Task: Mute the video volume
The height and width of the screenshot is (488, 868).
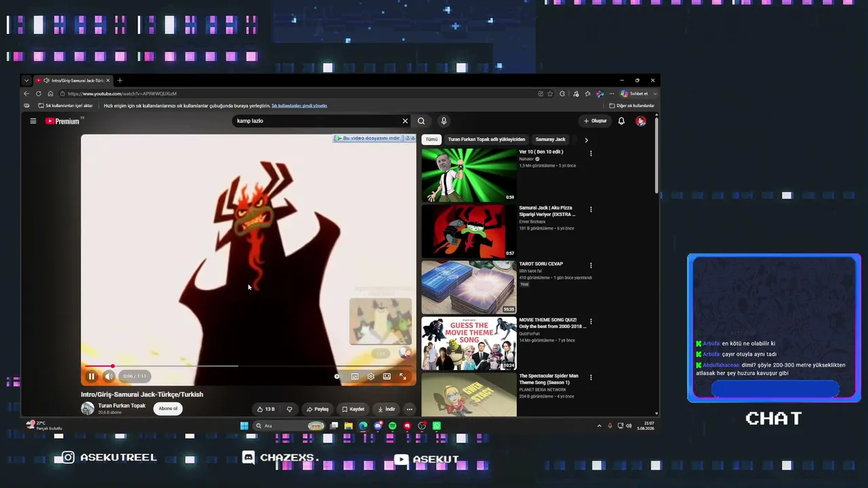Action: (x=108, y=376)
